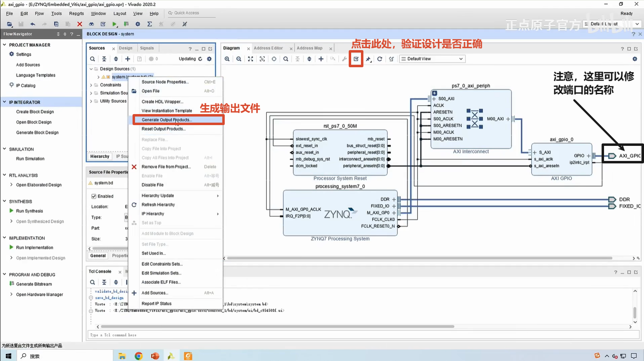This screenshot has width=644, height=361.
Task: Click Refresh icon in Diagram toolbar
Action: tap(380, 59)
